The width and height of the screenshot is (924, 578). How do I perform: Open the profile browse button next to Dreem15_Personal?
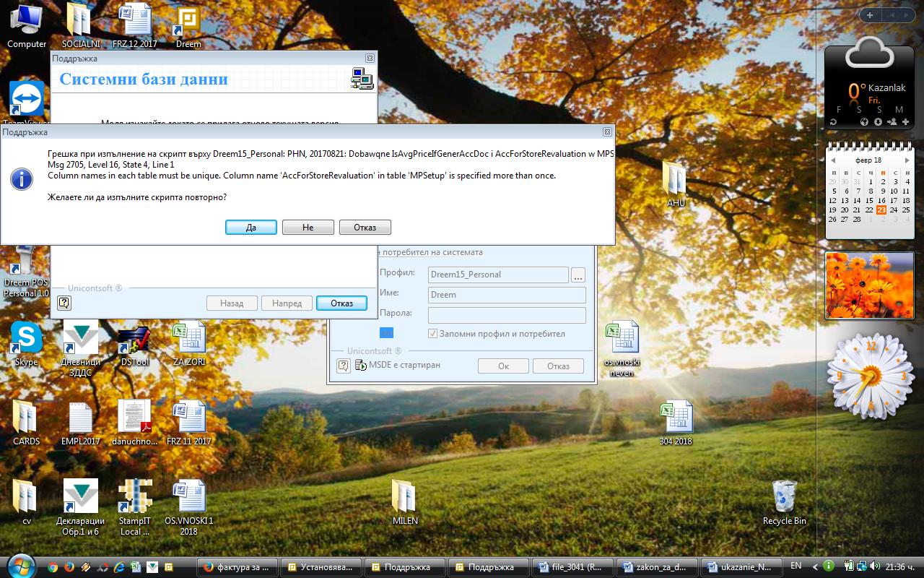577,275
